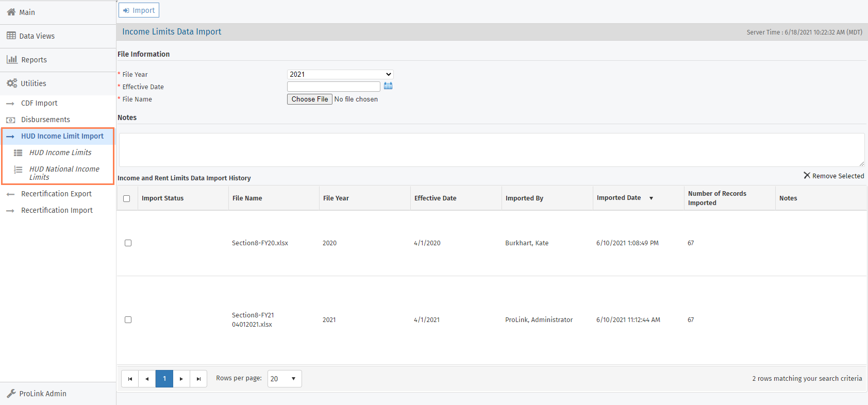868x405 pixels.
Task: Click the Import button at top
Action: coord(139,10)
